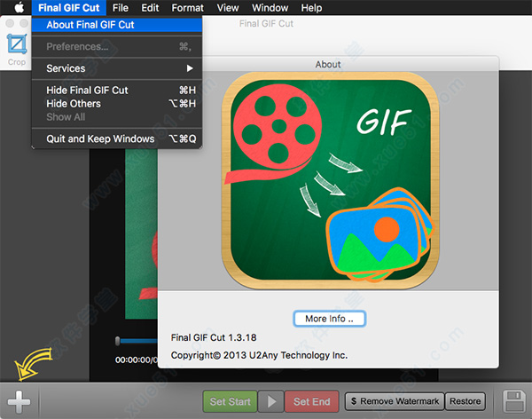Select Hide Final GIF Cut
The width and height of the screenshot is (532, 419).
click(x=117, y=90)
